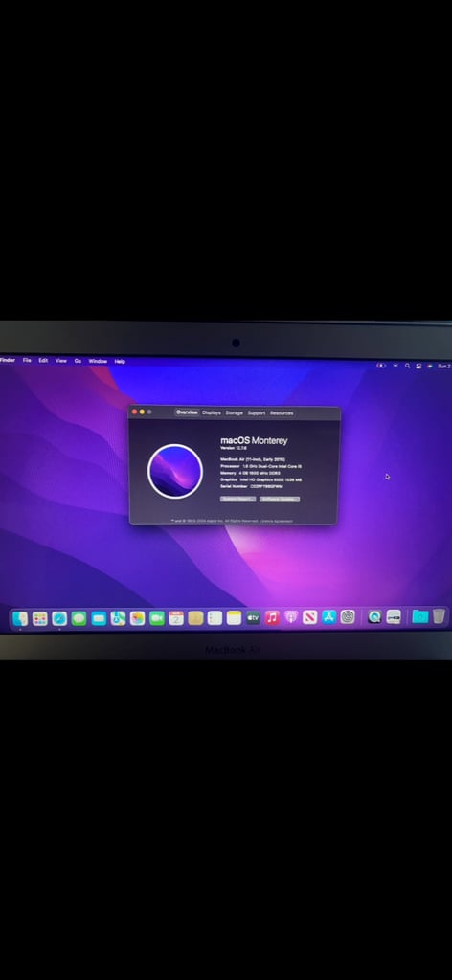Open the Photos app in Dock
This screenshot has width=452, height=980.
coord(138,618)
